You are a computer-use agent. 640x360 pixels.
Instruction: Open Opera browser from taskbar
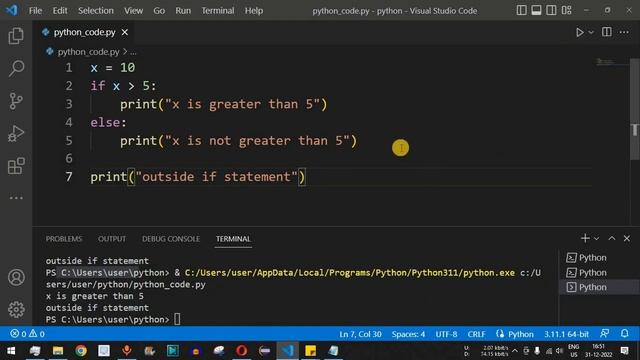click(241, 351)
